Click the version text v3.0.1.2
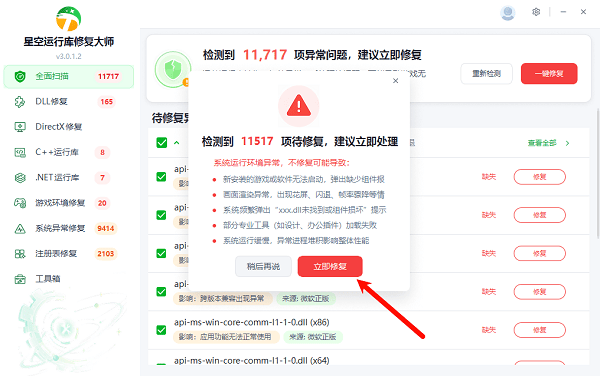Image resolution: width=600 pixels, height=376 pixels. 68,56
